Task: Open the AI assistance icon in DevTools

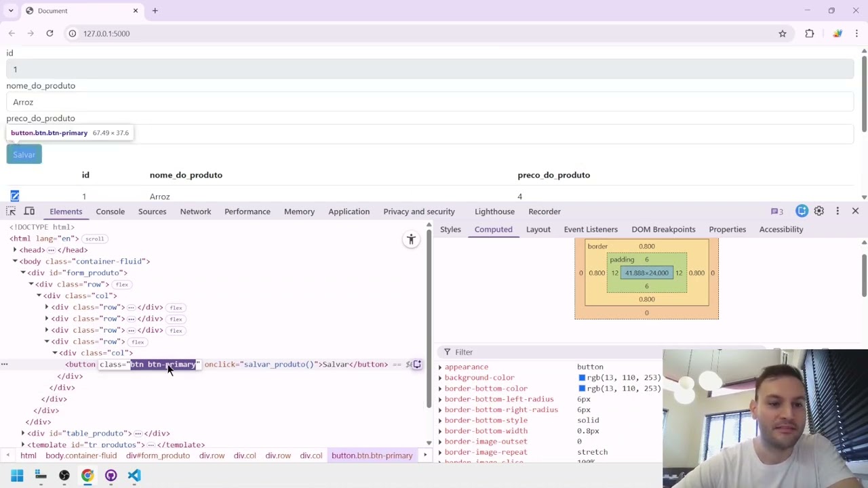Action: 802,211
